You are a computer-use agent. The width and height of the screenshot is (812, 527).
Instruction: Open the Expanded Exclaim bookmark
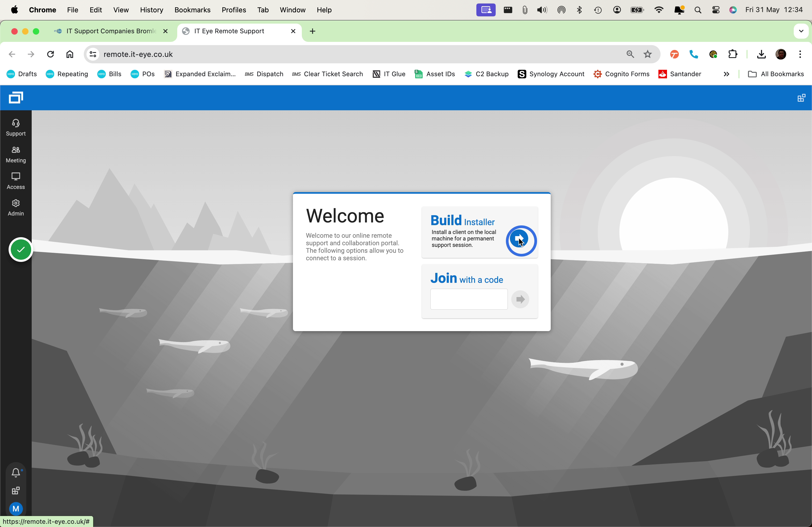click(200, 74)
